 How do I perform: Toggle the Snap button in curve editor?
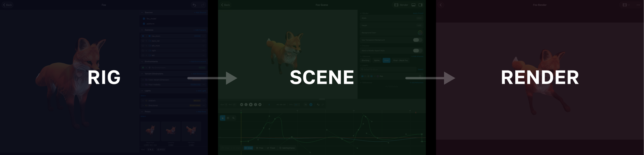[248, 148]
